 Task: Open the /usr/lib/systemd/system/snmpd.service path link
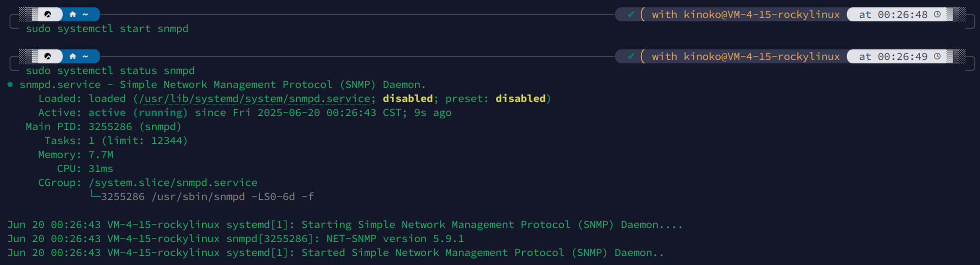(x=255, y=98)
